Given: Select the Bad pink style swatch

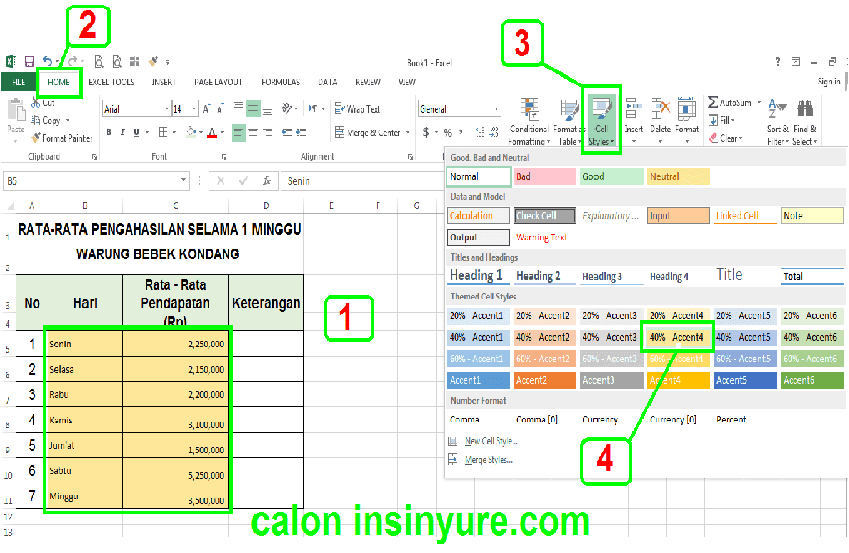Looking at the screenshot, I should click(x=545, y=177).
